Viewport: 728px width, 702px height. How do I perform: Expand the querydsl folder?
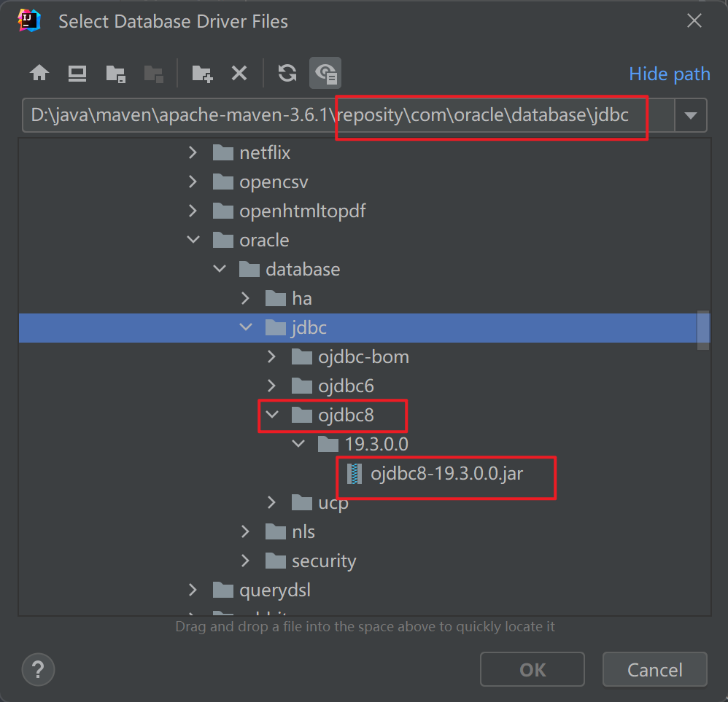click(x=193, y=590)
